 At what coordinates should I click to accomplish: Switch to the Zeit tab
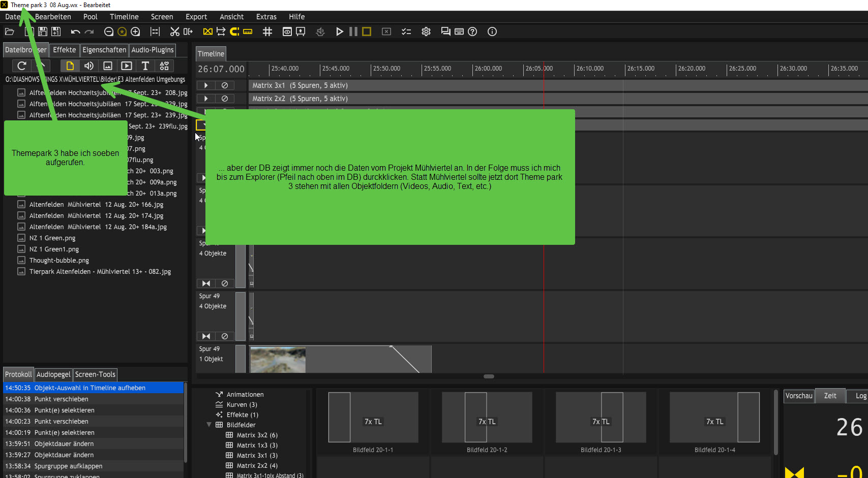click(830, 396)
